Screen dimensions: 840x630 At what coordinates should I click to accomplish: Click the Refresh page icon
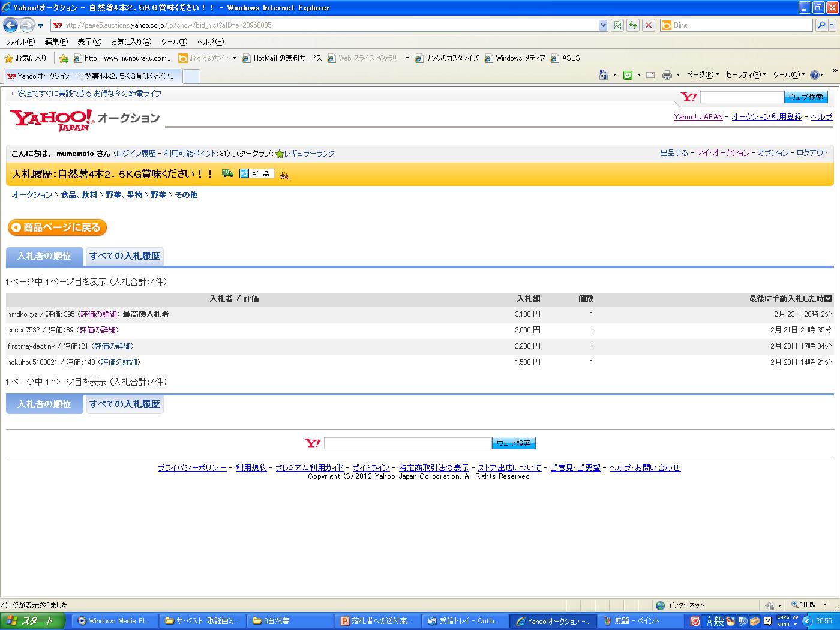632,25
